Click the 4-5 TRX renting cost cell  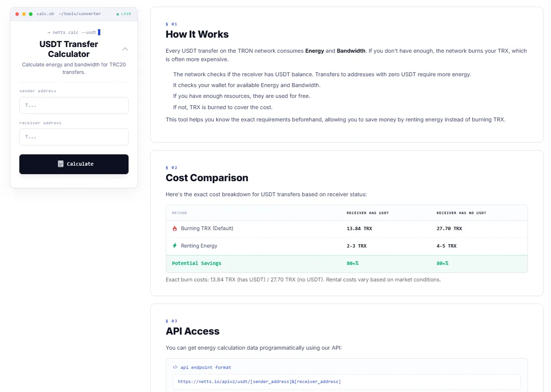point(446,246)
